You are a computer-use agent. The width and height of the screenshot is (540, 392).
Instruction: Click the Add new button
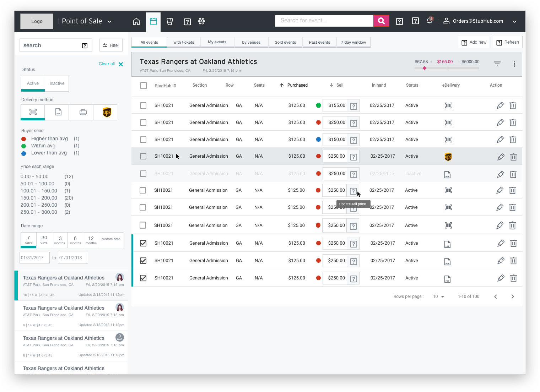(474, 42)
